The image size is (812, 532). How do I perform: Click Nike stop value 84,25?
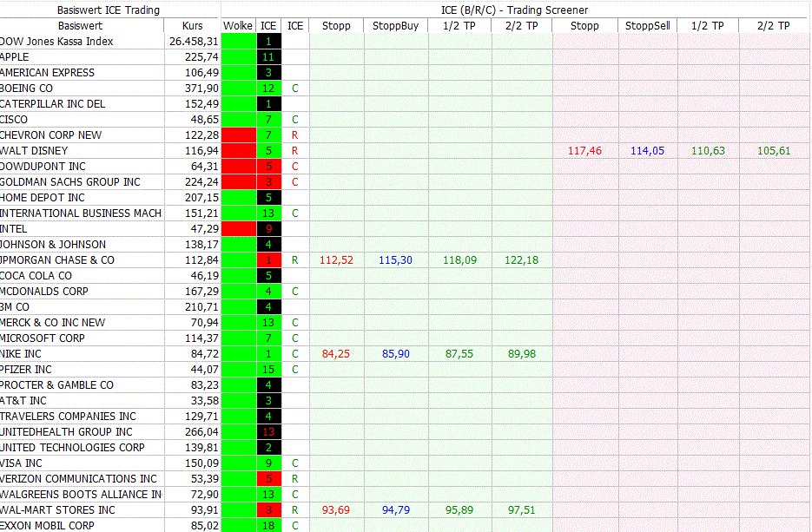click(x=335, y=354)
